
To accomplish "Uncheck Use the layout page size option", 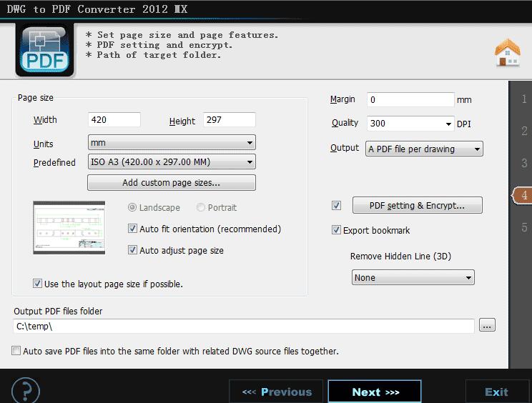I will [x=37, y=284].
